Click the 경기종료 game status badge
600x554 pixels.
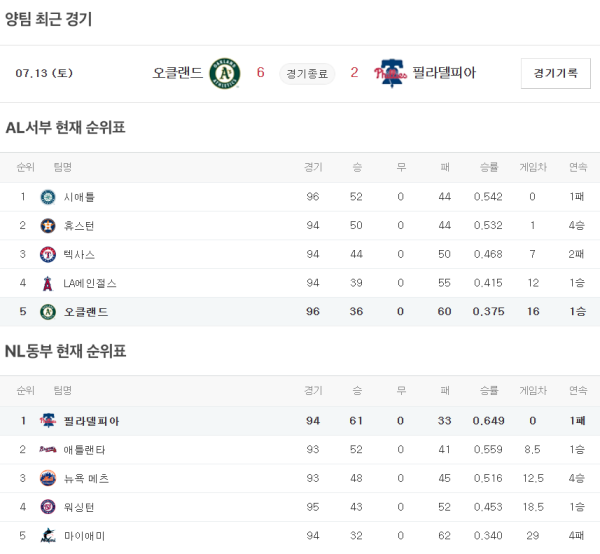point(307,73)
